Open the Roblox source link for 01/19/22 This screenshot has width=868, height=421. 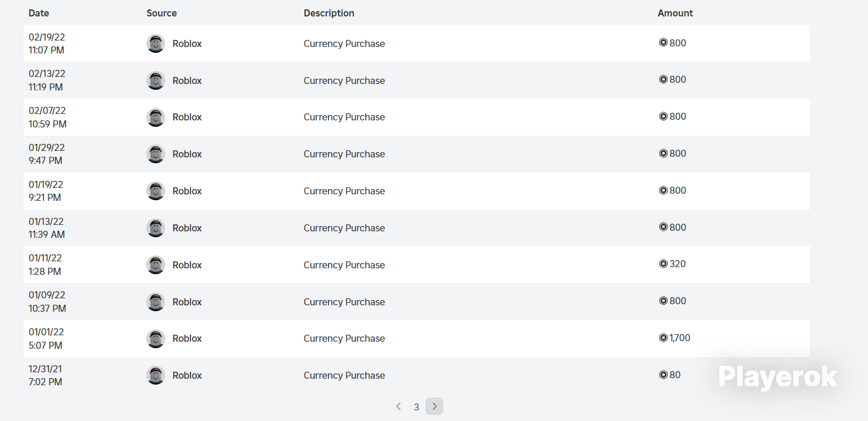187,191
